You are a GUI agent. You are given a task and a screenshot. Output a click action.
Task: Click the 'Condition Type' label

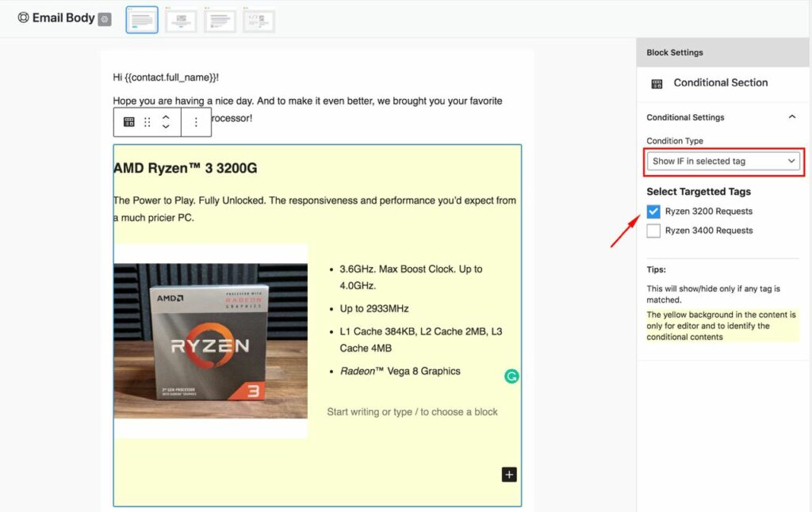[675, 141]
